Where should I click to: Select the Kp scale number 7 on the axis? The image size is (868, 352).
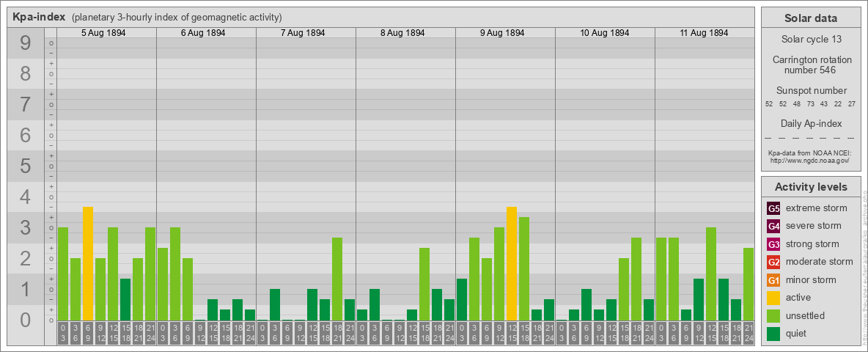coord(25,105)
